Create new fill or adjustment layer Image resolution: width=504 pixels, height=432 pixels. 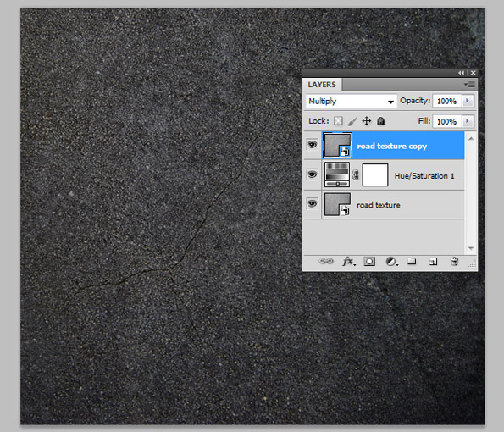[391, 262]
